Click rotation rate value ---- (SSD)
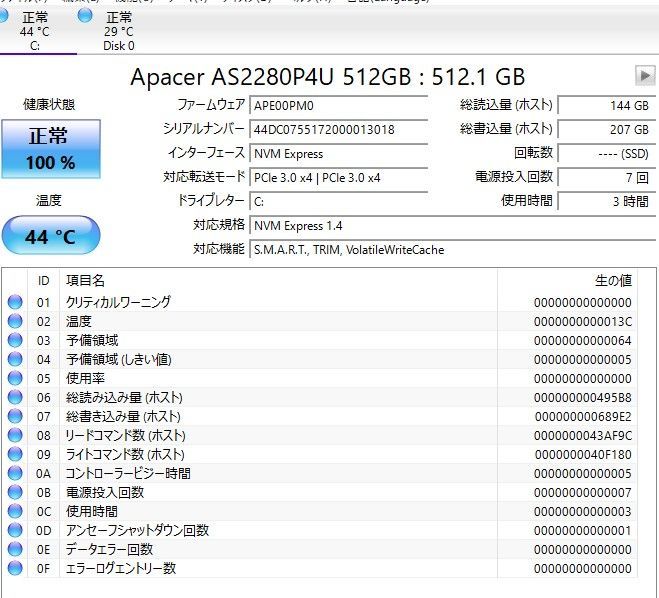Image resolution: width=659 pixels, height=598 pixels. point(606,154)
